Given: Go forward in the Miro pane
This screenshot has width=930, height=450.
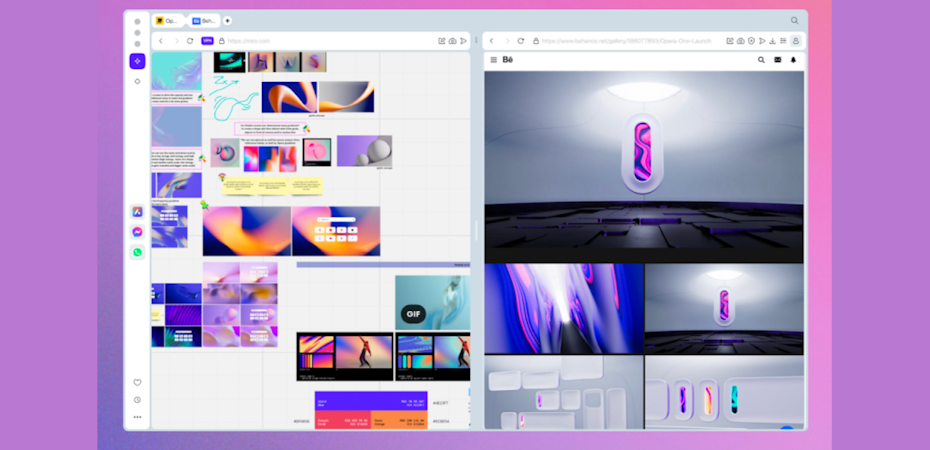Looking at the screenshot, I should [x=176, y=41].
